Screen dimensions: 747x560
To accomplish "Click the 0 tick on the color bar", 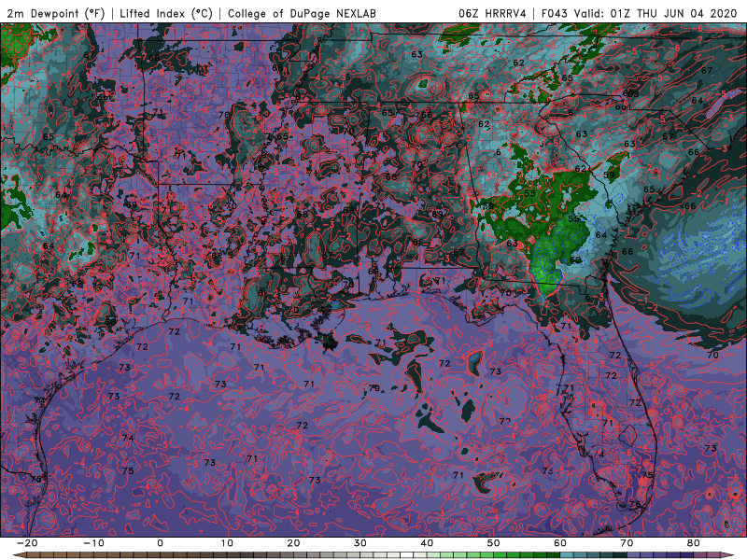I will point(160,543).
